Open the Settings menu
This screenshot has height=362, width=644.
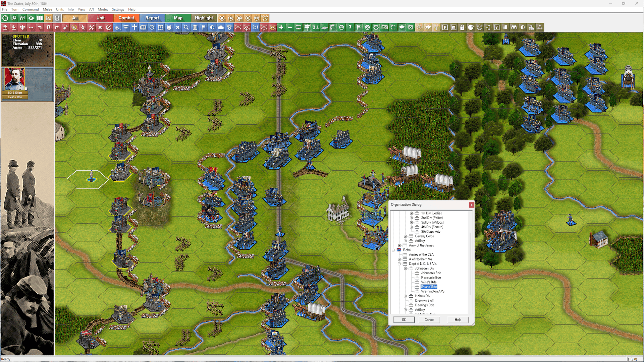(x=118, y=9)
